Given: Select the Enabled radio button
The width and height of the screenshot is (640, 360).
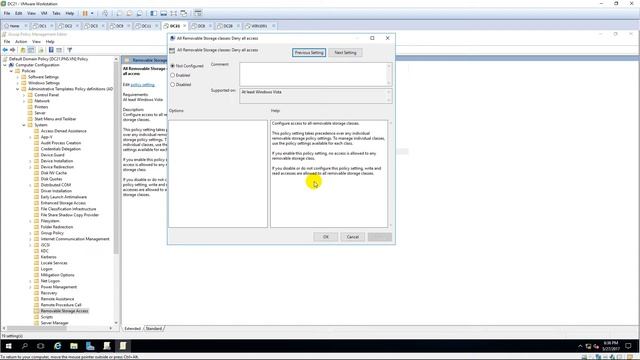Looking at the screenshot, I should point(173,75).
